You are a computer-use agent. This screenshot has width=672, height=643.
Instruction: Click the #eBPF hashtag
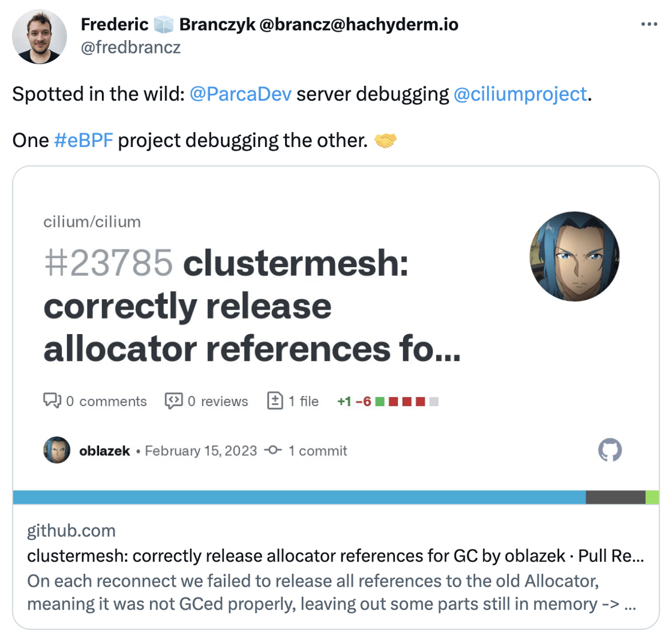click(x=83, y=140)
